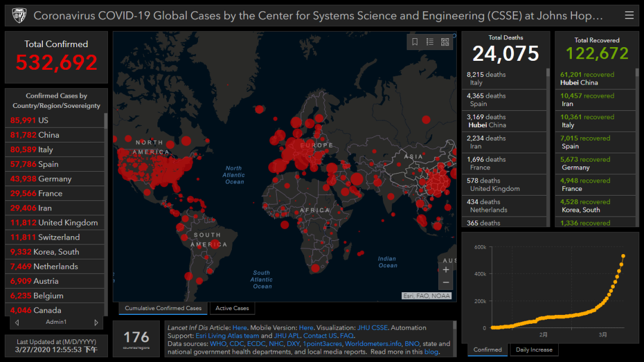
Task: Select Austria in confirmed cases list
Action: click(x=55, y=281)
